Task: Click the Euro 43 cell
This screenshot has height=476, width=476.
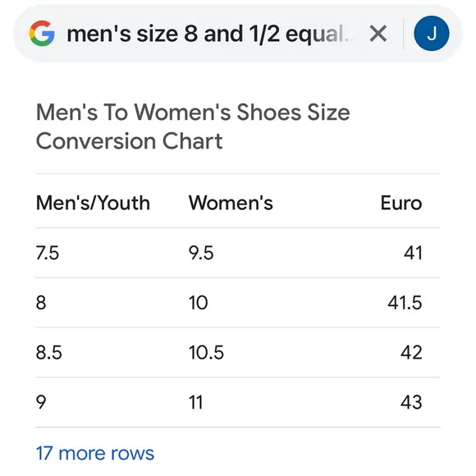Action: tap(411, 402)
